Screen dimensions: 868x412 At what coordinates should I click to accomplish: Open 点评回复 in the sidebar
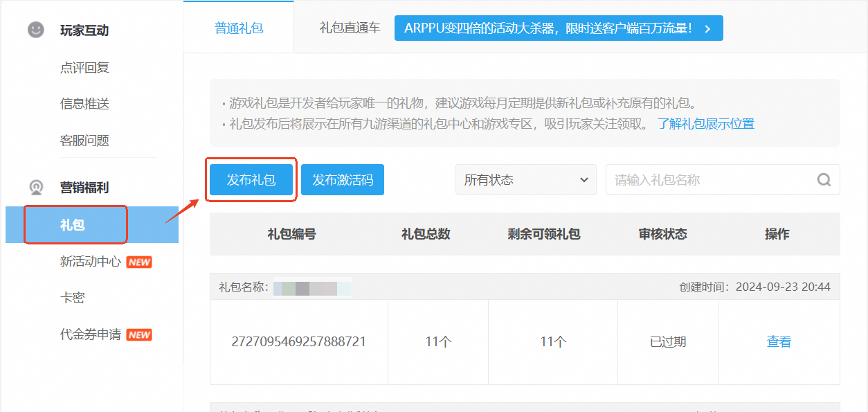(x=84, y=68)
